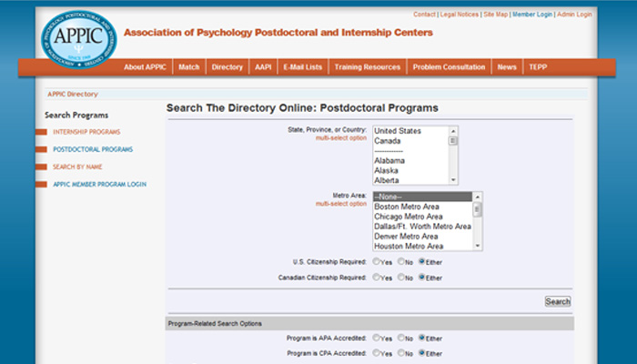The height and width of the screenshot is (364, 637).
Task: Open the Site Map link
Action: pos(495,15)
